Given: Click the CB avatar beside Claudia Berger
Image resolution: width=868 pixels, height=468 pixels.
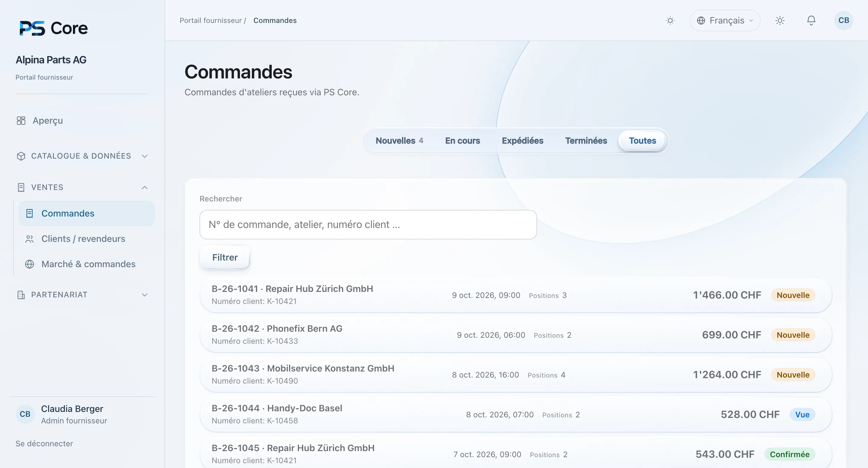Looking at the screenshot, I should tap(25, 414).
